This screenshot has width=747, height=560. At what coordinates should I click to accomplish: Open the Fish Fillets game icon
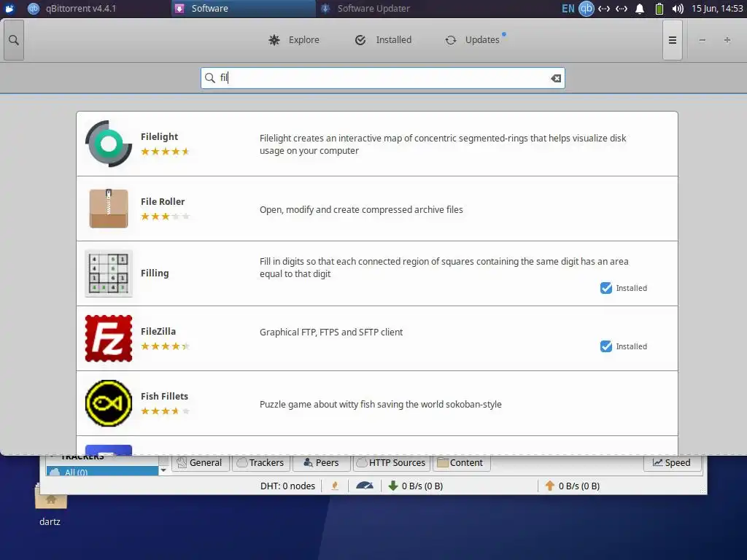coord(109,403)
